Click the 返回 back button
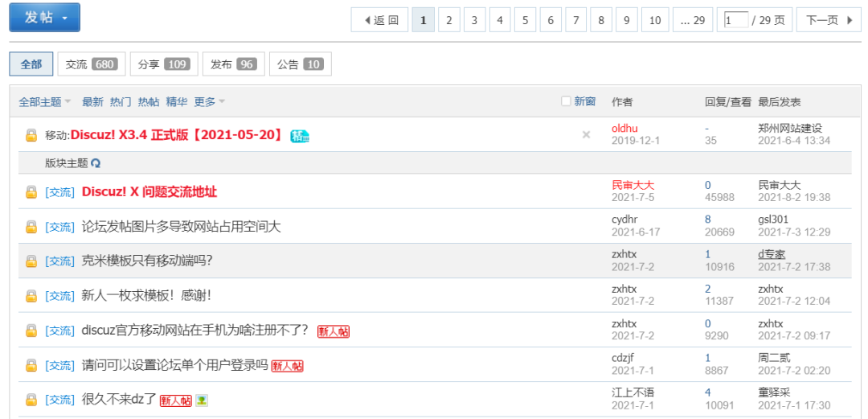 (380, 20)
